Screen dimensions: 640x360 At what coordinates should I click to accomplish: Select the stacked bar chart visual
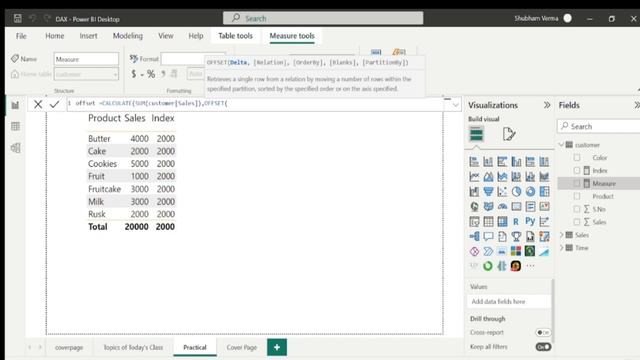[474, 162]
